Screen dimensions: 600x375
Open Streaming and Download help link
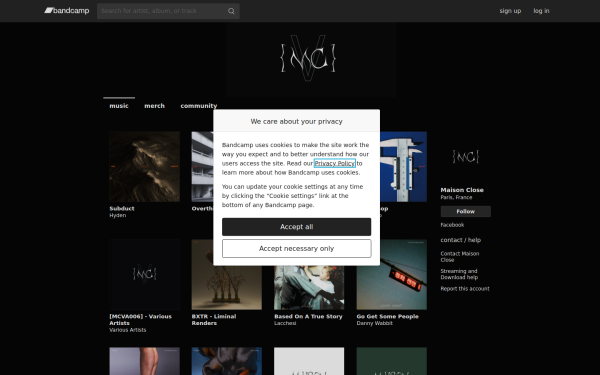[459, 274]
